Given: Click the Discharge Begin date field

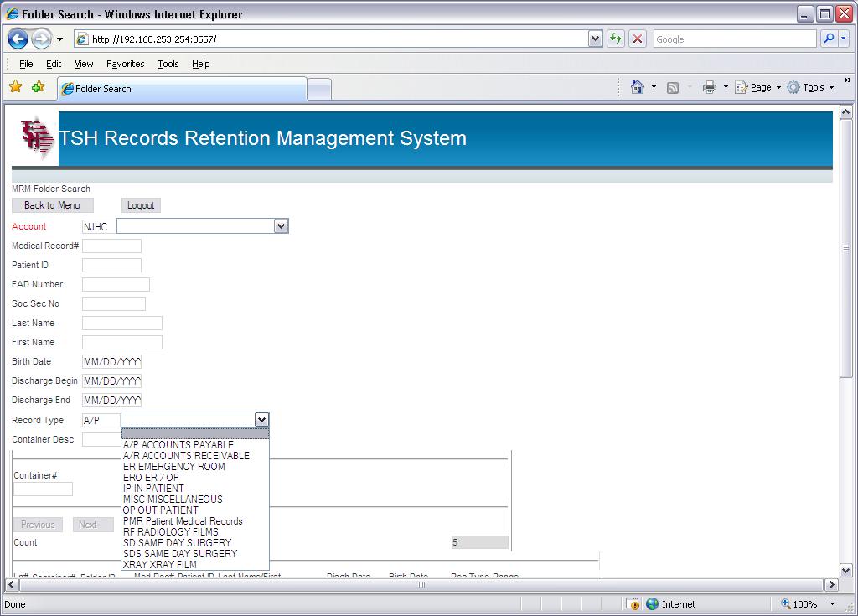Looking at the screenshot, I should tap(111, 381).
